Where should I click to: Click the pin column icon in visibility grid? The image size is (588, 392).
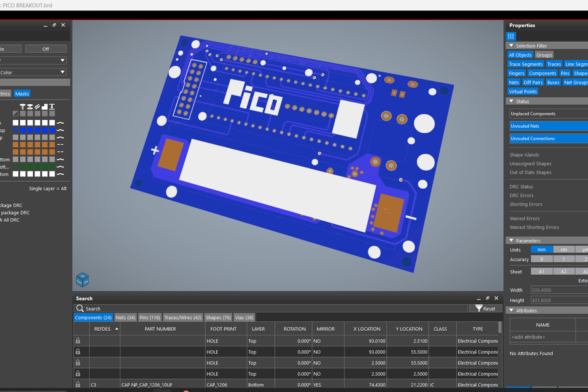click(23, 107)
